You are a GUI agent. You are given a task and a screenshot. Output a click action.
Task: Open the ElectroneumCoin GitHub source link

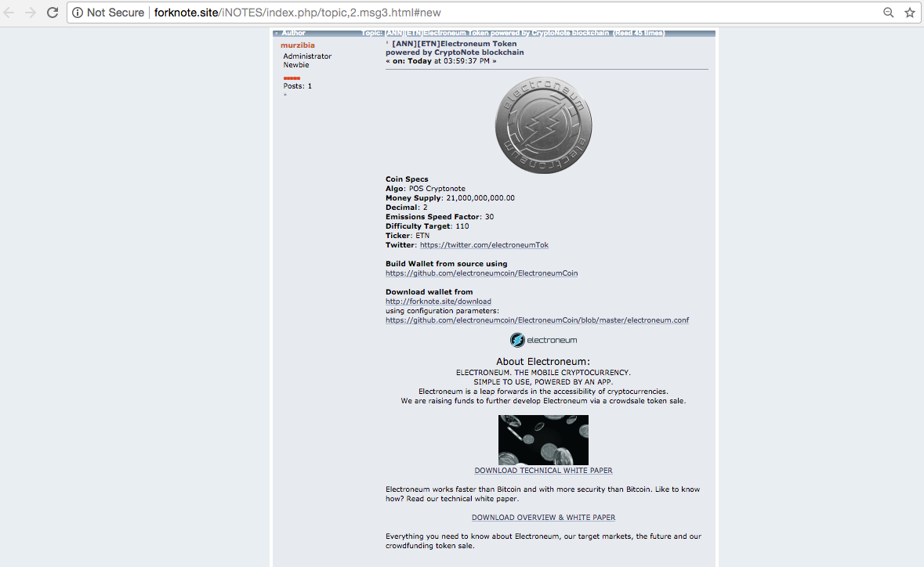pyautogui.click(x=481, y=273)
